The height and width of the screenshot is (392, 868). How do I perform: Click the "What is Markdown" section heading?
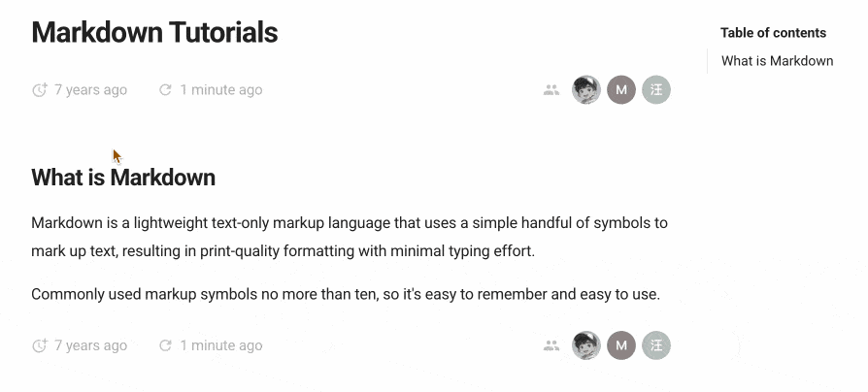(x=123, y=178)
